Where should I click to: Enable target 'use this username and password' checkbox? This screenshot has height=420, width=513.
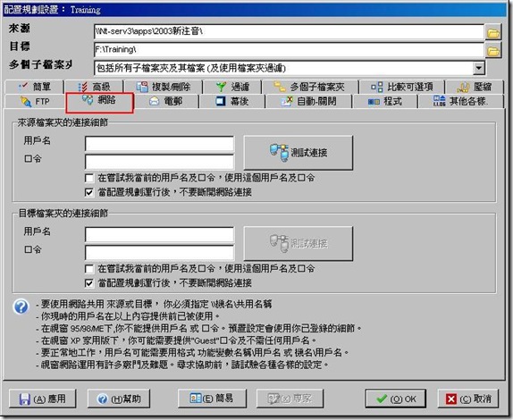click(x=89, y=269)
